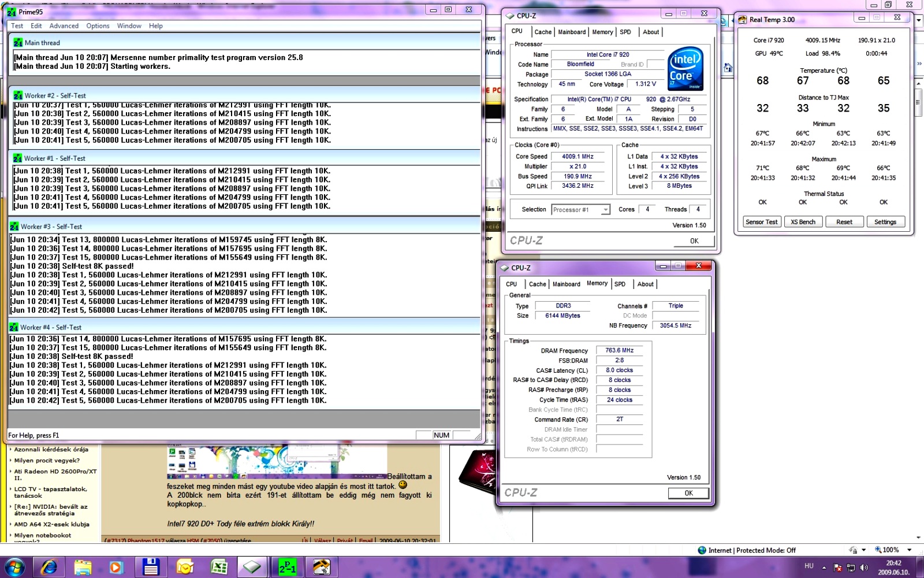924x578 pixels.
Task: Click the IE zoom magnifier icon
Action: (x=878, y=550)
